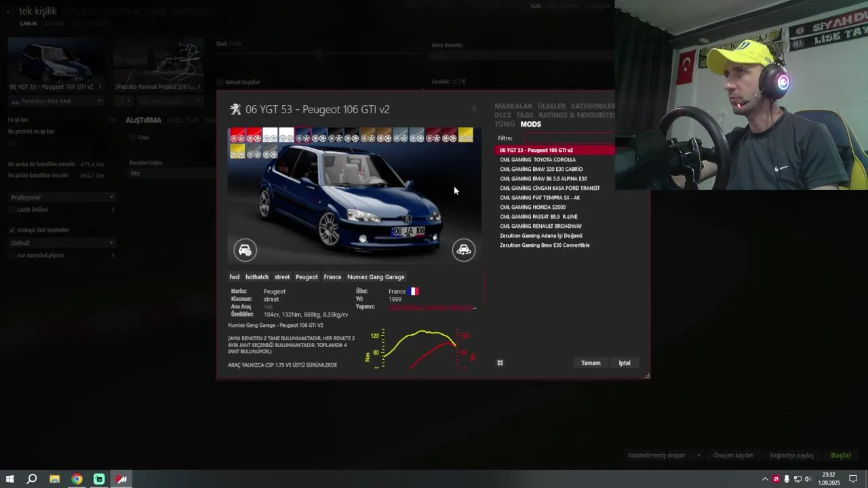Expand the Default controls dropdown in background
This screenshot has width=868, height=488.
[x=61, y=243]
